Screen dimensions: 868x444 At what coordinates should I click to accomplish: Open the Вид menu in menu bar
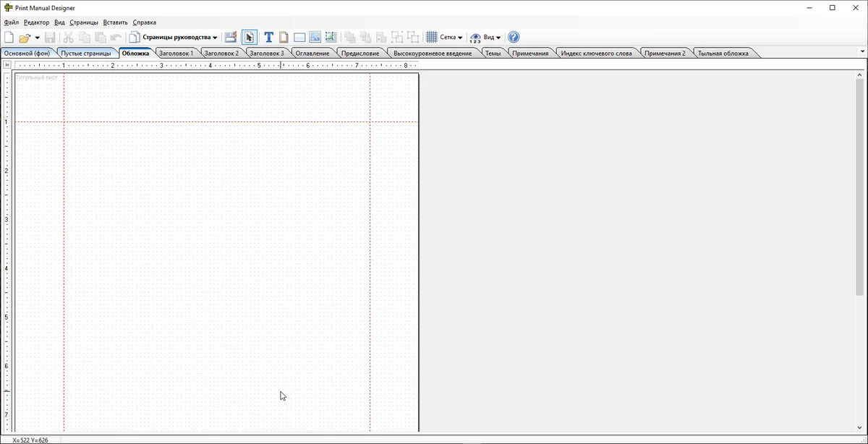59,22
